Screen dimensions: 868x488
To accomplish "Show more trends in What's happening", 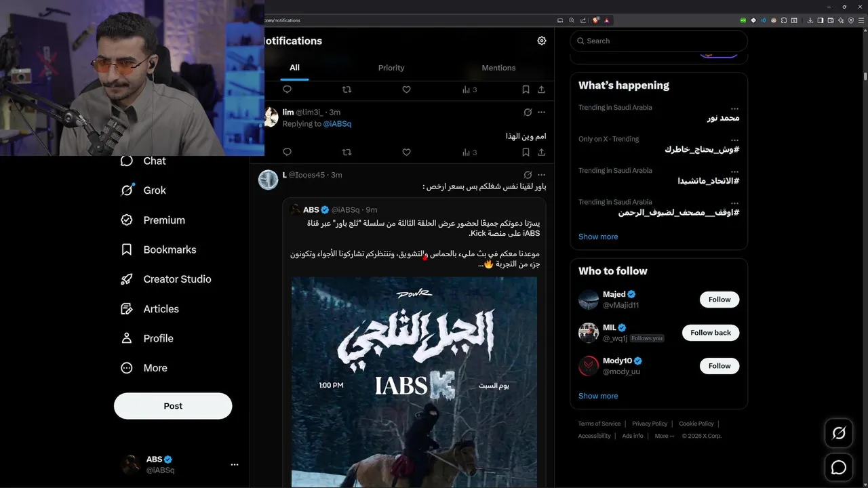I will [x=598, y=237].
